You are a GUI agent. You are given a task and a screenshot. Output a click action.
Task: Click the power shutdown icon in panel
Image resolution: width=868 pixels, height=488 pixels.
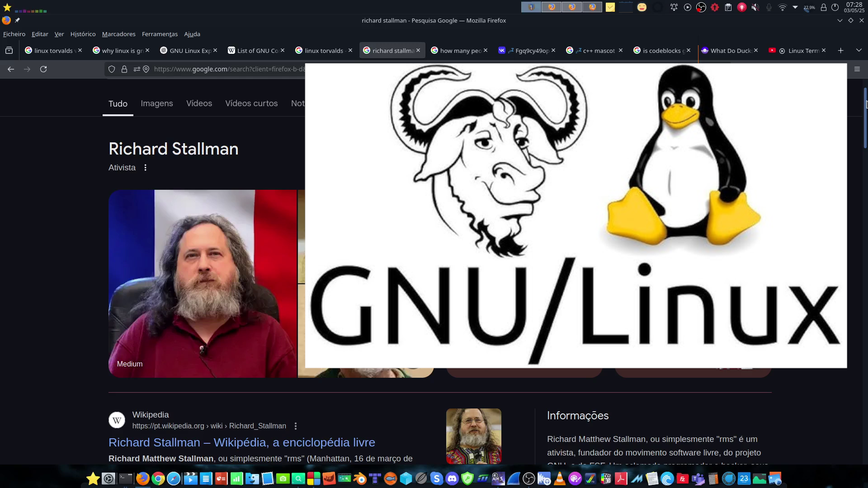[x=835, y=7]
